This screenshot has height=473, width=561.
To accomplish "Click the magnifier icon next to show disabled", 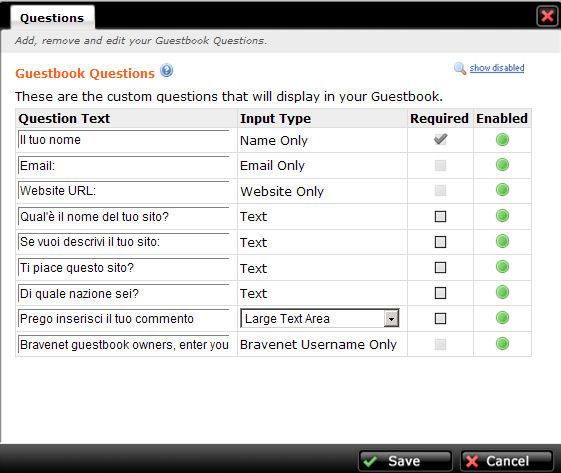I will tap(460, 68).
